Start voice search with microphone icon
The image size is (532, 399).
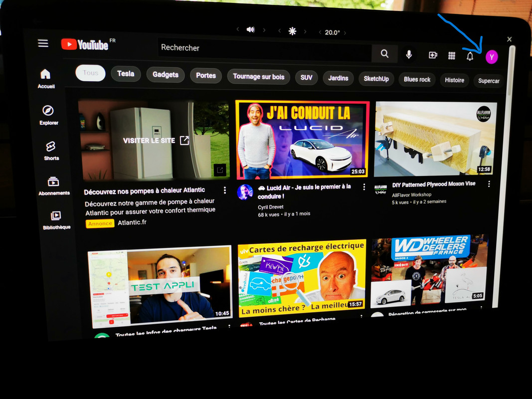pos(409,54)
